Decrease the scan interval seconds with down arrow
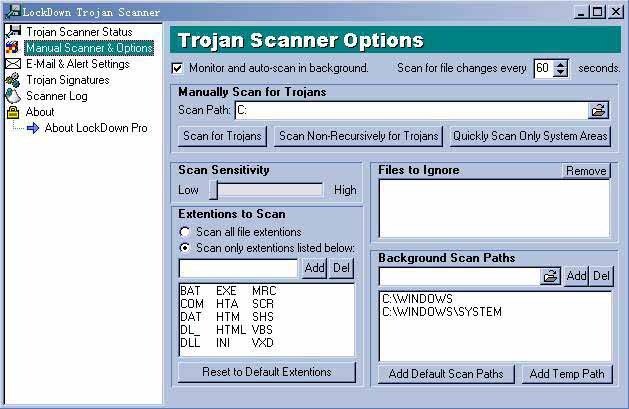The image size is (629, 409). [x=560, y=73]
